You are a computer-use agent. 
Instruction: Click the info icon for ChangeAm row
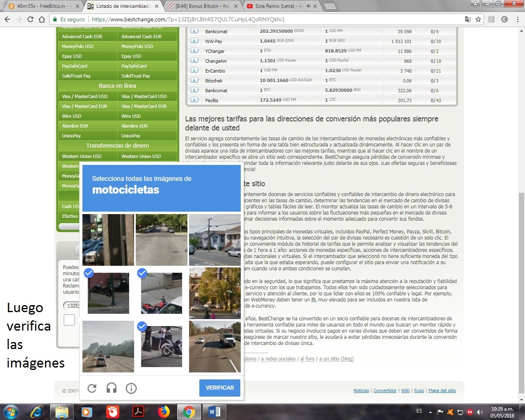pos(194,61)
